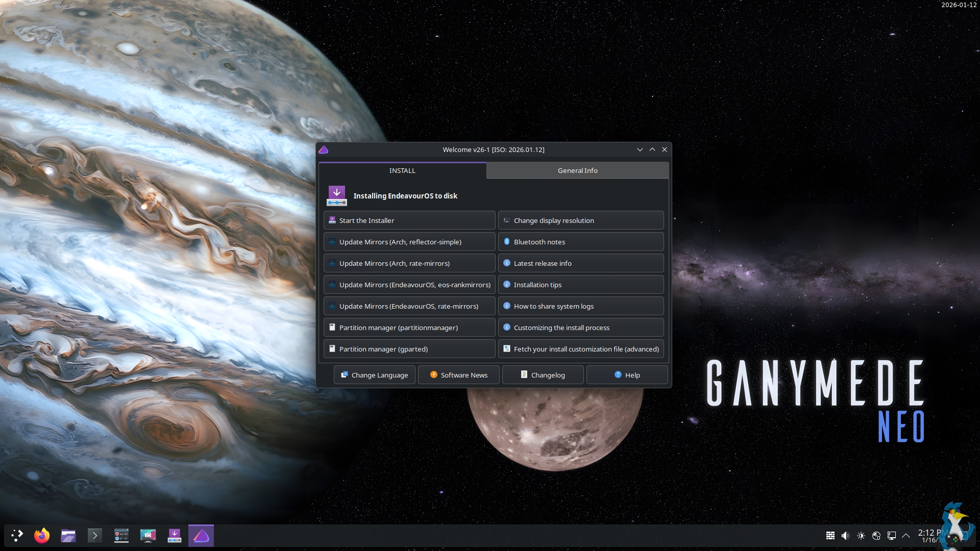Open brightness and color tray icon

[x=861, y=536]
